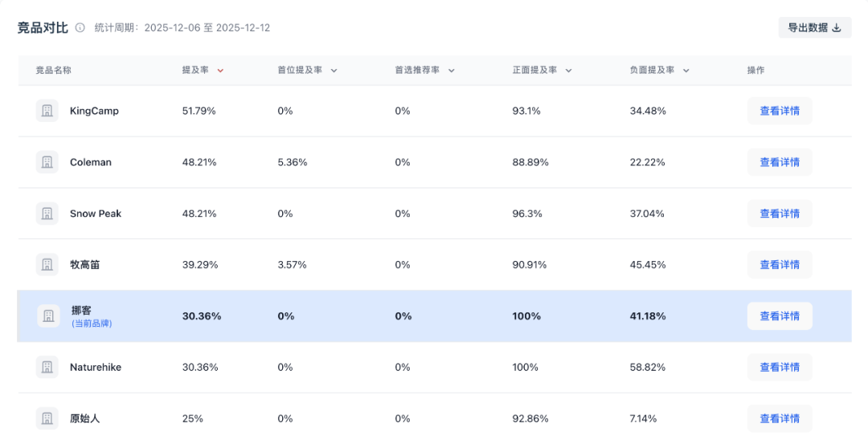Image resolution: width=868 pixels, height=448 pixels.
Task: Select the 牧高笛 brand name
Action: click(x=84, y=264)
